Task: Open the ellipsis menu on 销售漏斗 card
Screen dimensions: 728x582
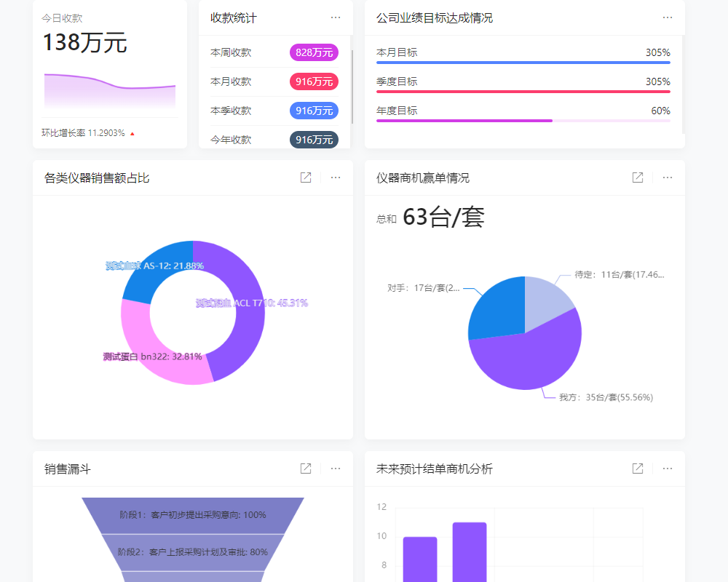Action: pyautogui.click(x=335, y=469)
